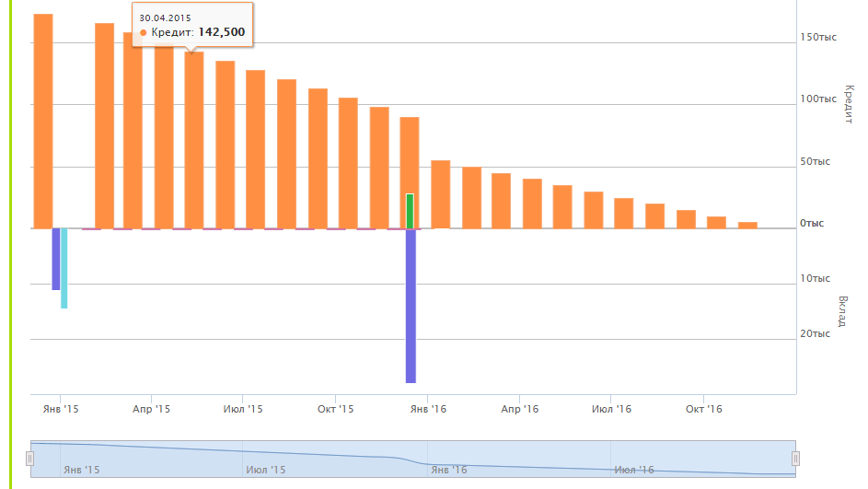868x489 pixels.
Task: Click the 20тыс deposit axis label
Action: coord(815,333)
